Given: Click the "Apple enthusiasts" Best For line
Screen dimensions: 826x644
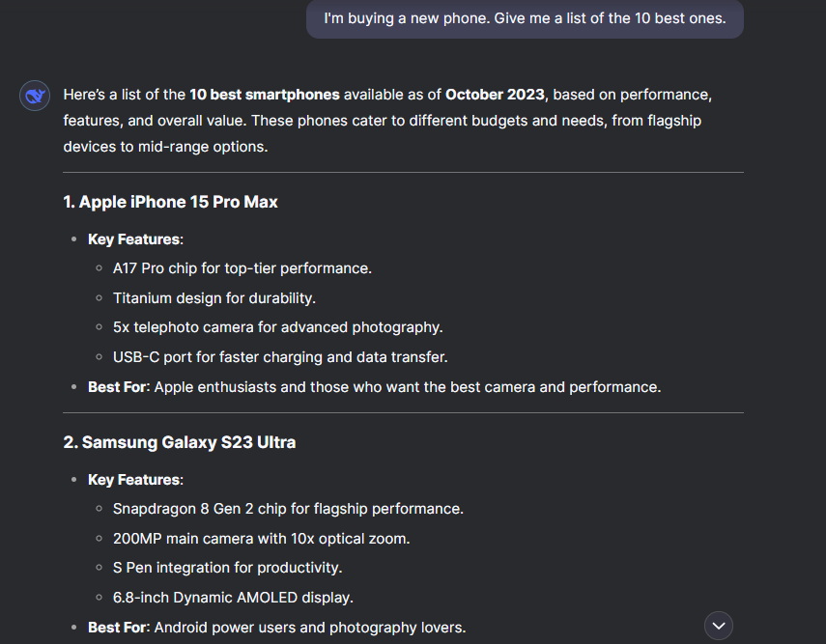Looking at the screenshot, I should 374,387.
